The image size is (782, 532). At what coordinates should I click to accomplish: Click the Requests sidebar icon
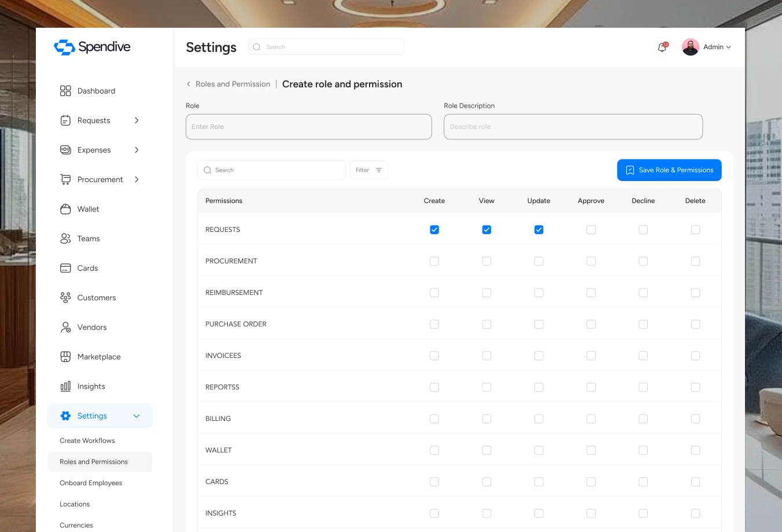(x=65, y=120)
